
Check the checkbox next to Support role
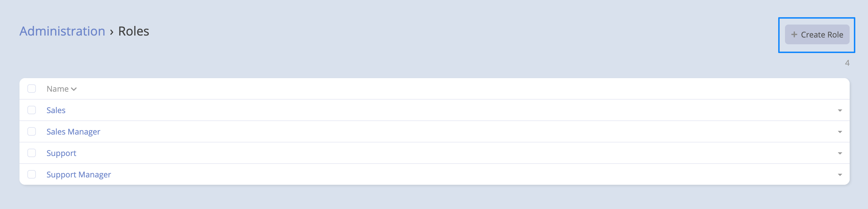coord(32,153)
